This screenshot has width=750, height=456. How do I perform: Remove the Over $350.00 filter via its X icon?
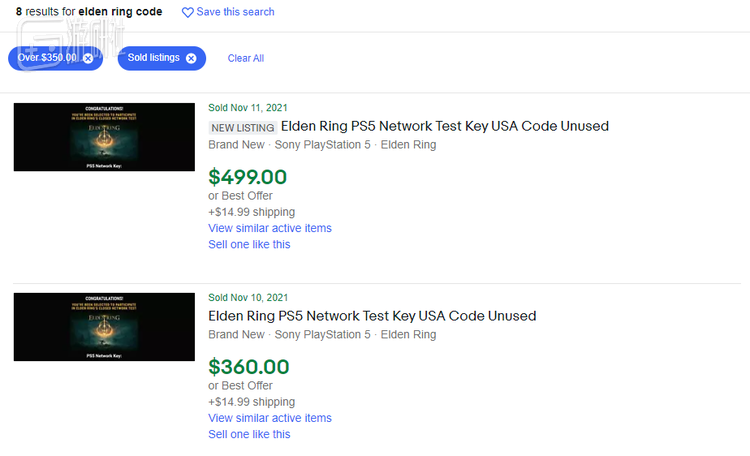click(88, 58)
